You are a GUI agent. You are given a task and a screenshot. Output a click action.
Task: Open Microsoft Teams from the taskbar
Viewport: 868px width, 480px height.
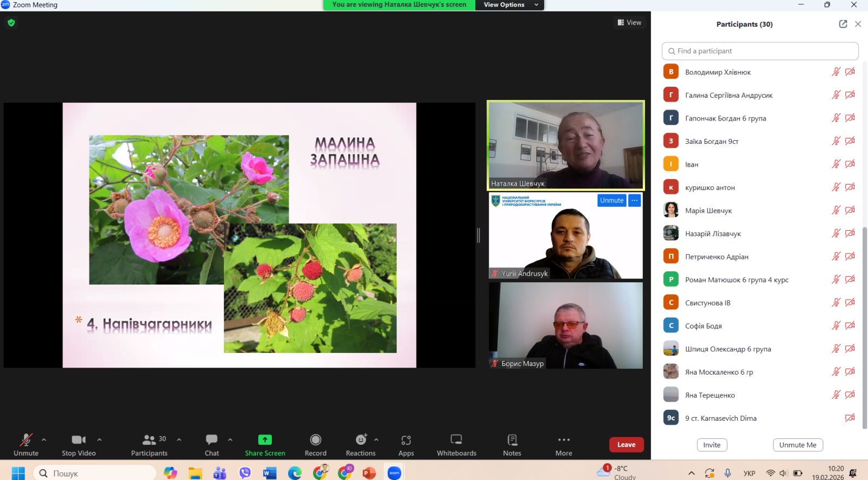[220, 473]
